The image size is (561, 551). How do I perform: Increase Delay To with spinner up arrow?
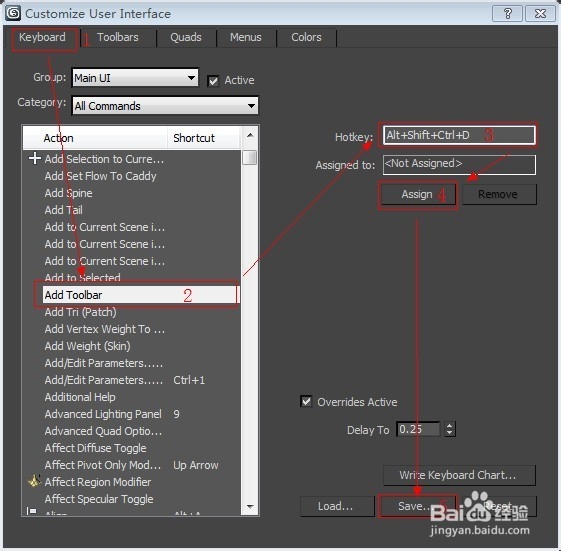(450, 425)
